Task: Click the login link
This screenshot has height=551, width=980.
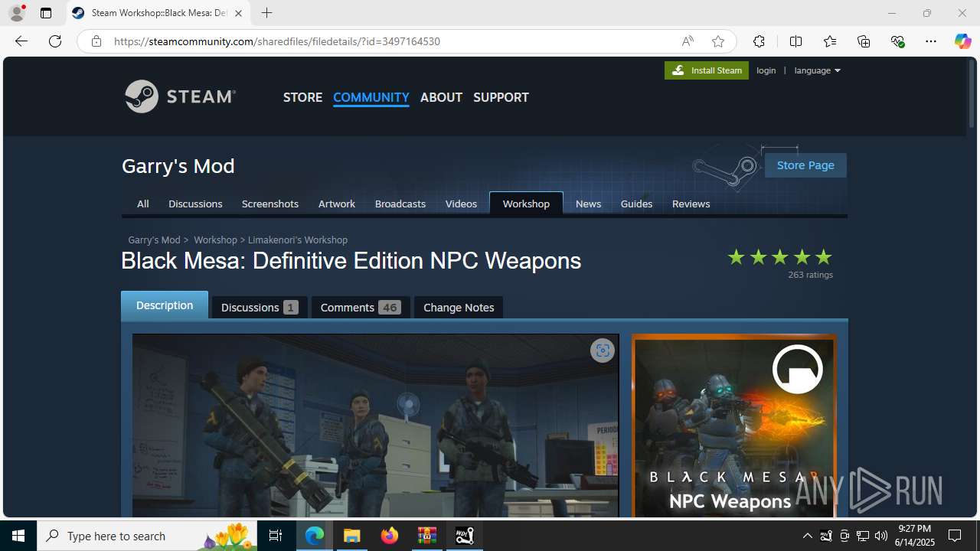Action: (x=766, y=70)
